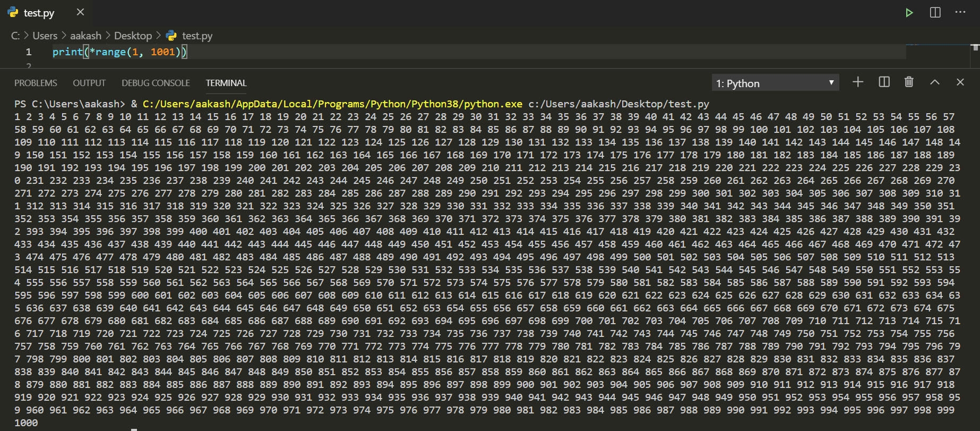Close the test.py editor tab

pyautogui.click(x=80, y=12)
